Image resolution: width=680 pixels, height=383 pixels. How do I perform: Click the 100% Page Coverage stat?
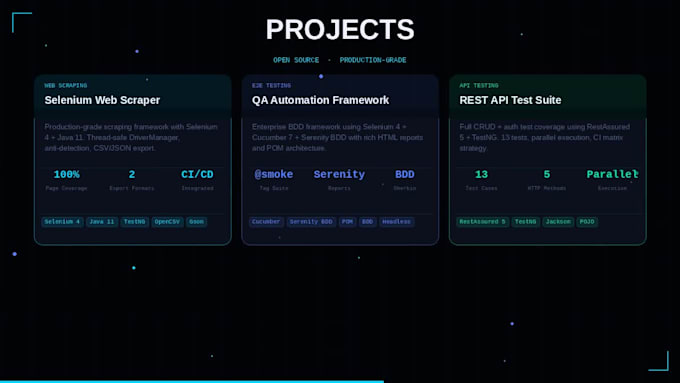pyautogui.click(x=66, y=180)
